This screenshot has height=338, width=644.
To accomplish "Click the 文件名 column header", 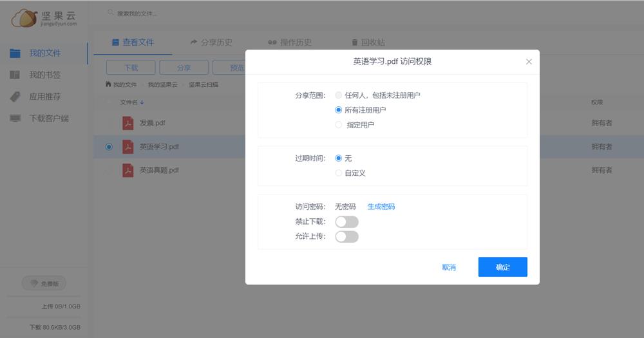I will click(x=129, y=102).
